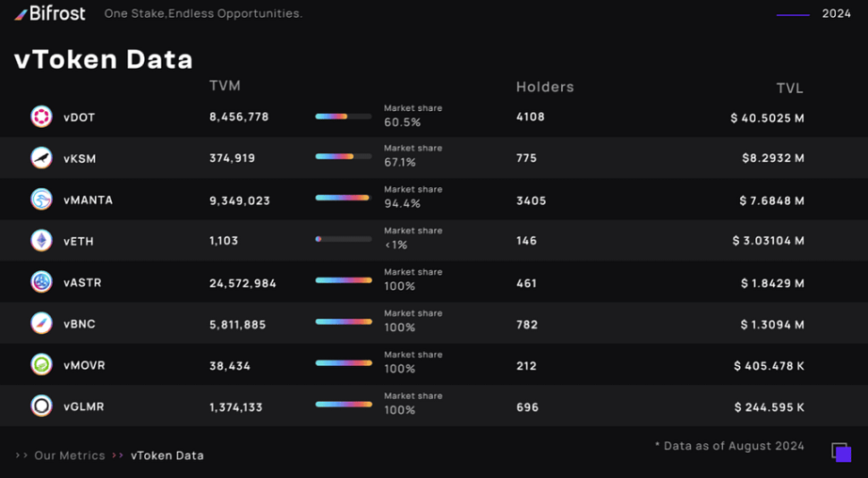Click the vMANTA token name

coord(88,199)
